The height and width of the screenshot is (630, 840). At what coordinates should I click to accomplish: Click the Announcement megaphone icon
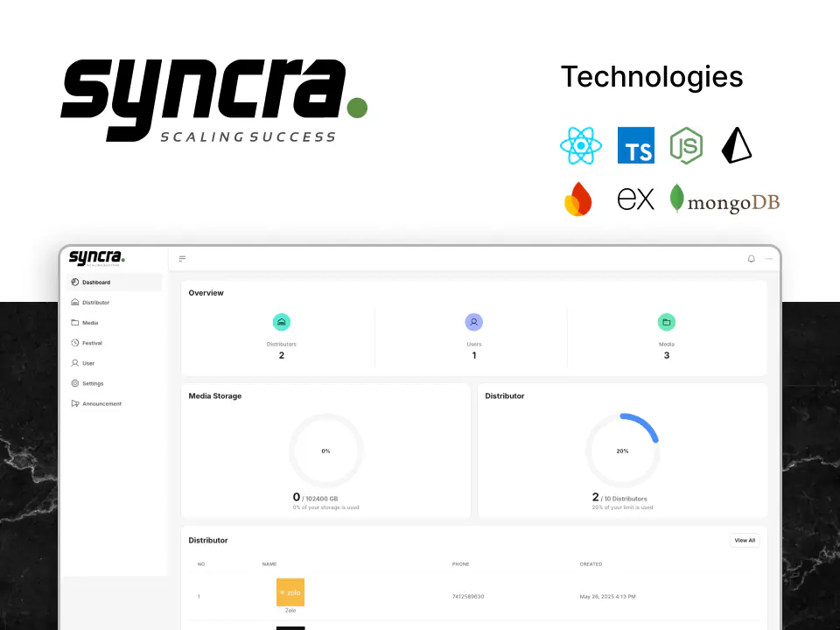tap(75, 404)
